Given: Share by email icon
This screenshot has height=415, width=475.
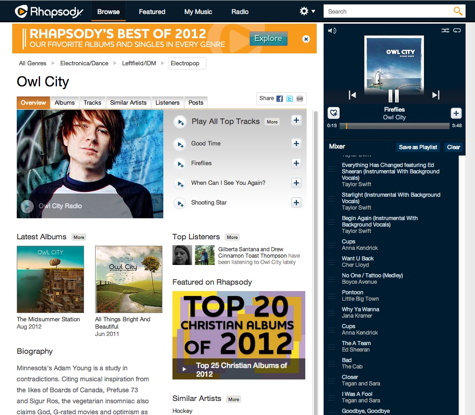Looking at the screenshot, I should click(300, 99).
